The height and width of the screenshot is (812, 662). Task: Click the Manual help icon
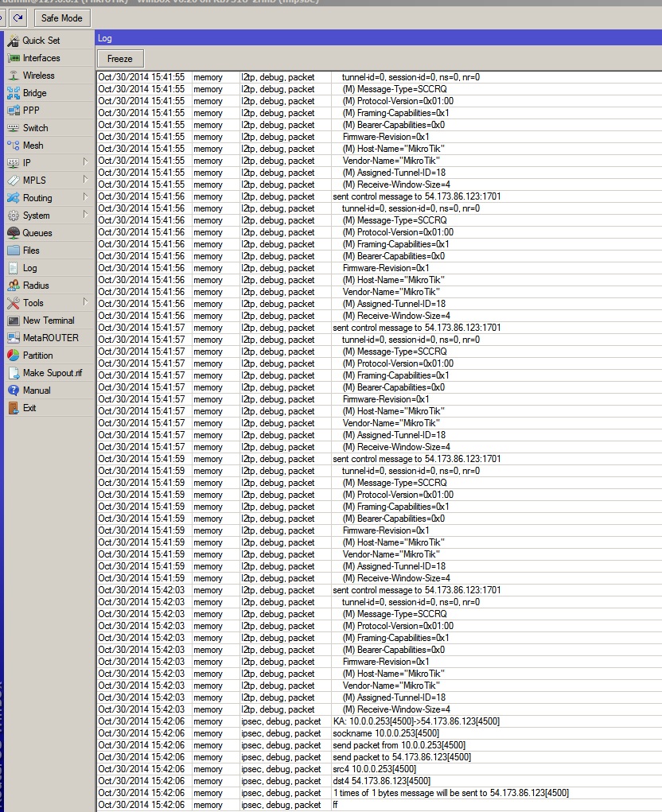(x=14, y=390)
